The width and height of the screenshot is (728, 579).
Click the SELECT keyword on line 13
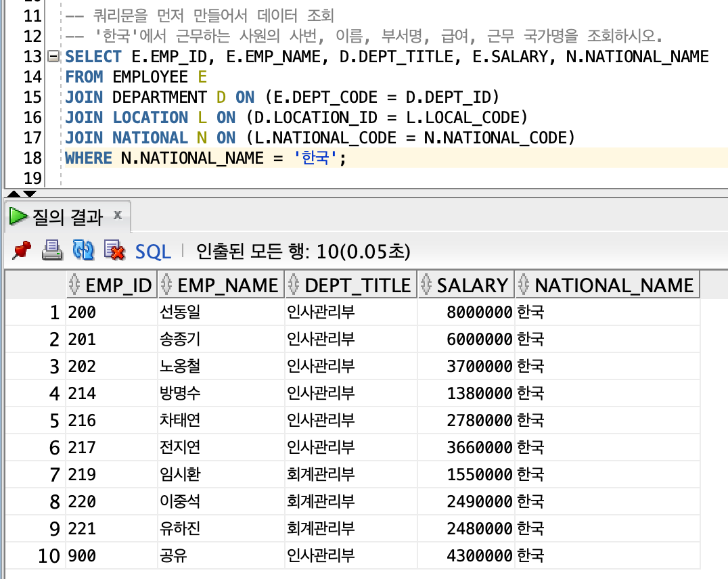pyautogui.click(x=93, y=57)
